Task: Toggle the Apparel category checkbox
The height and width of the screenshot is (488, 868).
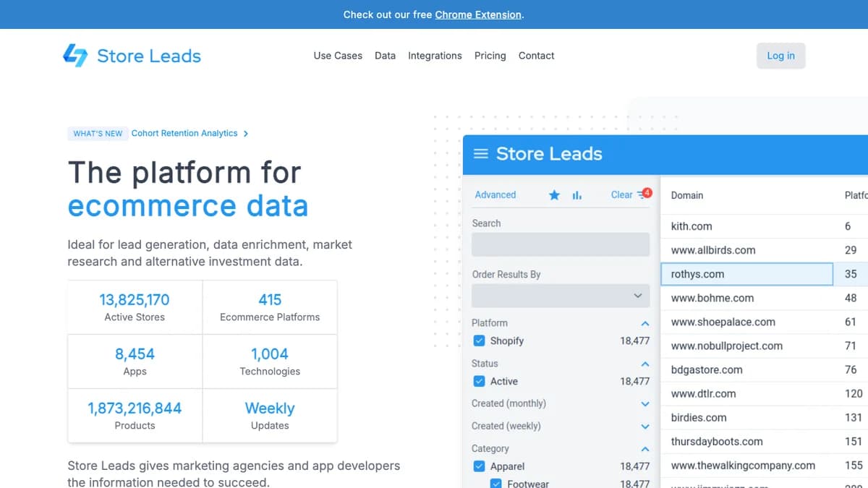Action: [478, 466]
